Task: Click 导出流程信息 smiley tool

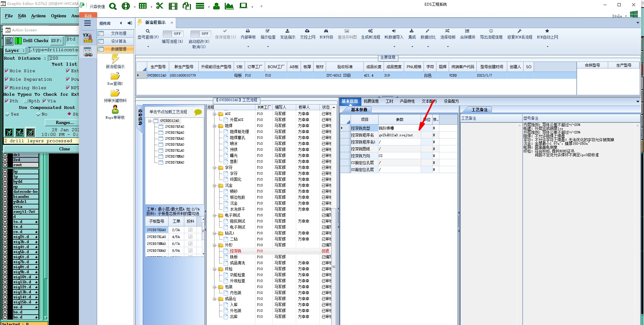Action: pyautogui.click(x=491, y=34)
